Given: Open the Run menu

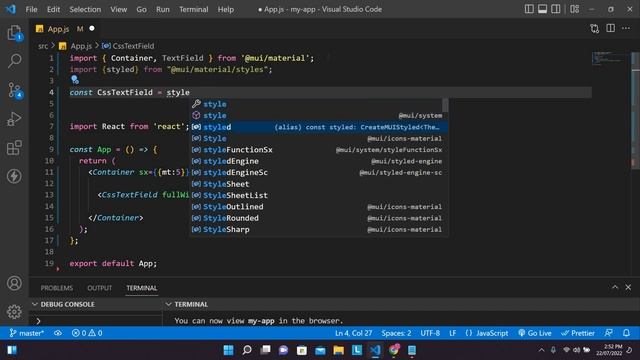Looking at the screenshot, I should 162,9.
